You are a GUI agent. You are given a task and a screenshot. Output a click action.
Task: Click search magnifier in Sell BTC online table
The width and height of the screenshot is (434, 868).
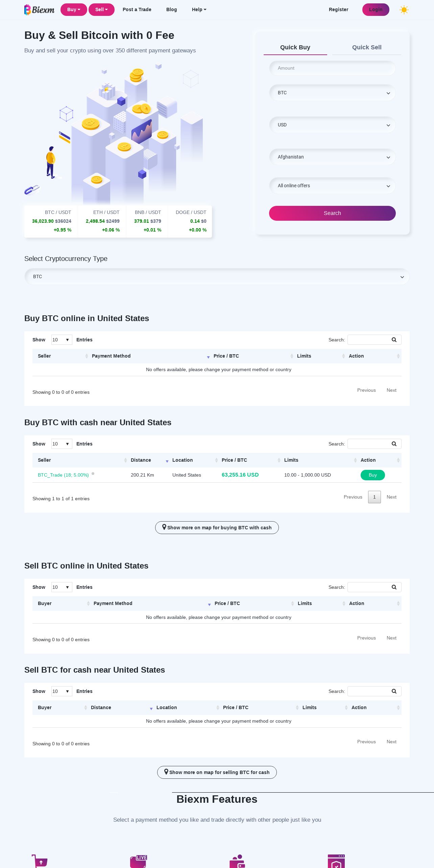pos(394,587)
